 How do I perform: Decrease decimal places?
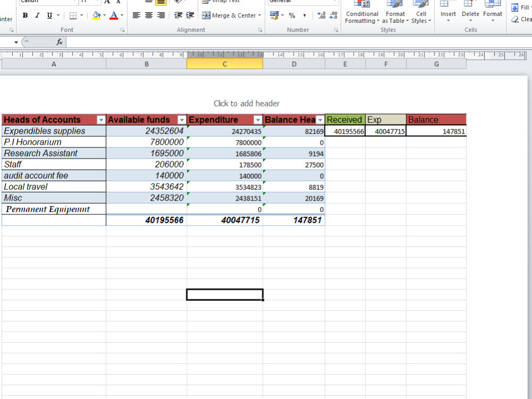334,15
